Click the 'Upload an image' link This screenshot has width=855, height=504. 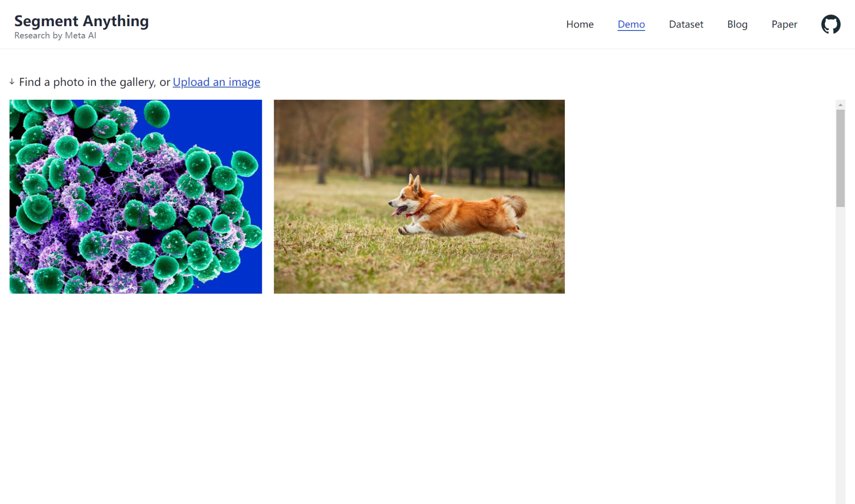point(216,82)
